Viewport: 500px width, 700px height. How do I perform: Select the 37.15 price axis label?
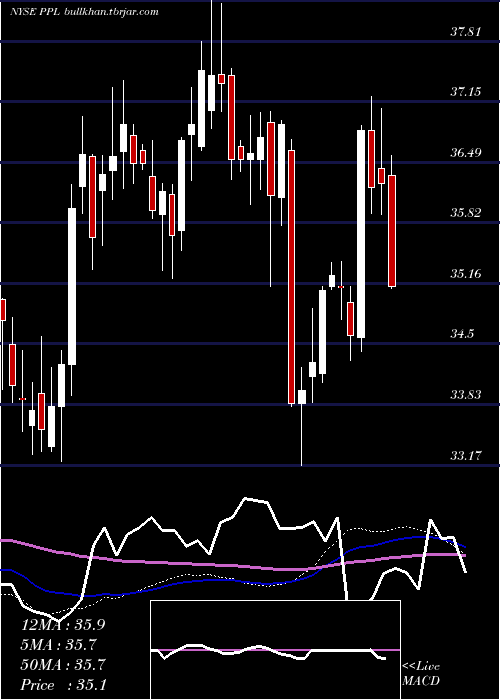(465, 92)
